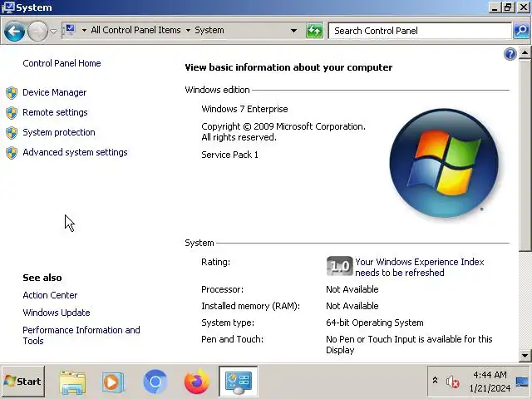Open Action Center under See also
This screenshot has width=532, height=399.
(x=50, y=295)
